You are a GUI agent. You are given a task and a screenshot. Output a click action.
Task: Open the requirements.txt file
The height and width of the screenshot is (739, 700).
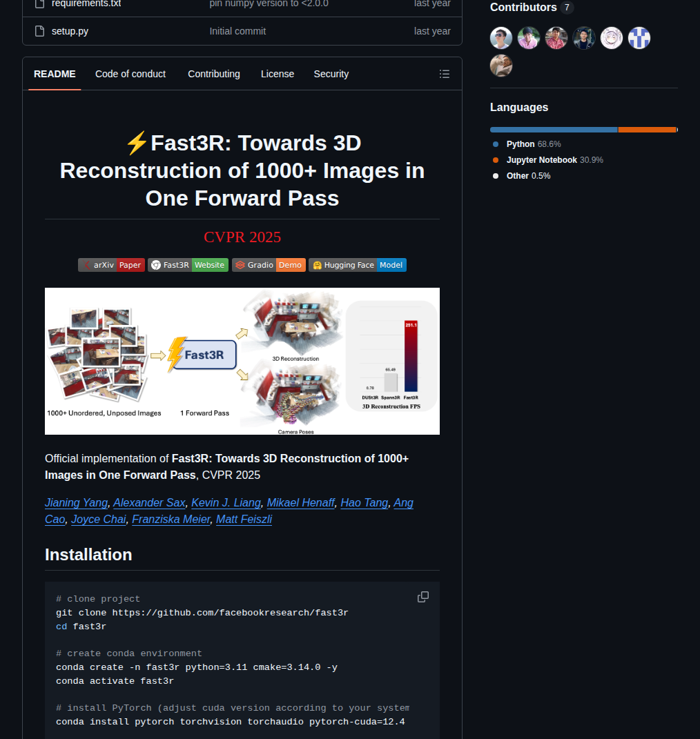click(86, 3)
